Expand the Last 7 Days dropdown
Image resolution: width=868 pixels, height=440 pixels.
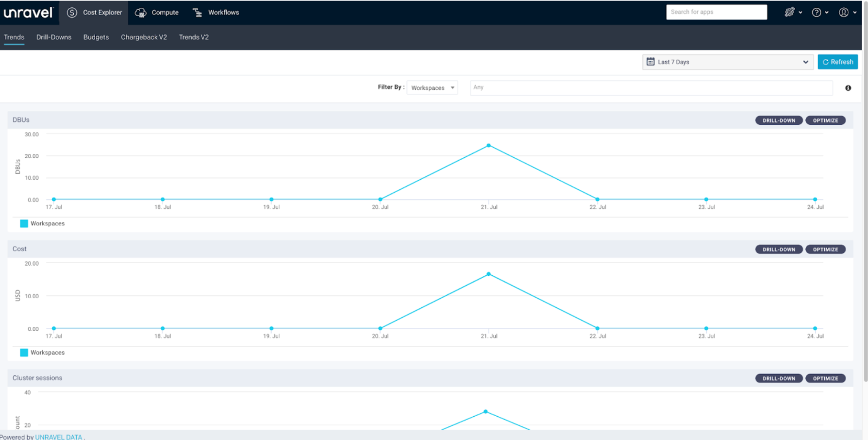(x=728, y=62)
